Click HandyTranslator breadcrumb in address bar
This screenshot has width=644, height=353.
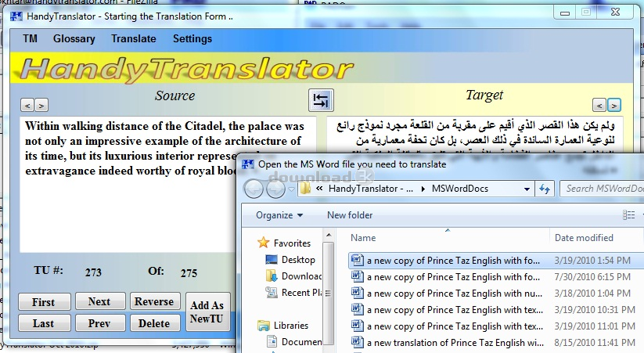coord(371,189)
